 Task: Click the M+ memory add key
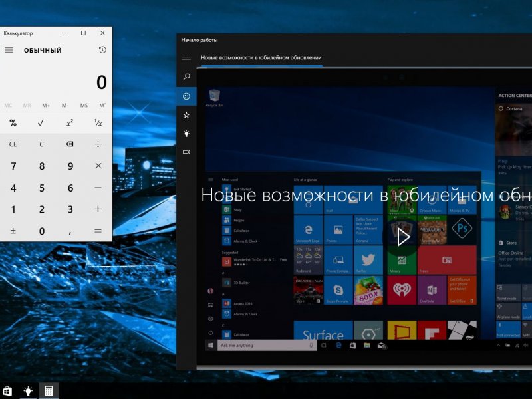[46, 106]
